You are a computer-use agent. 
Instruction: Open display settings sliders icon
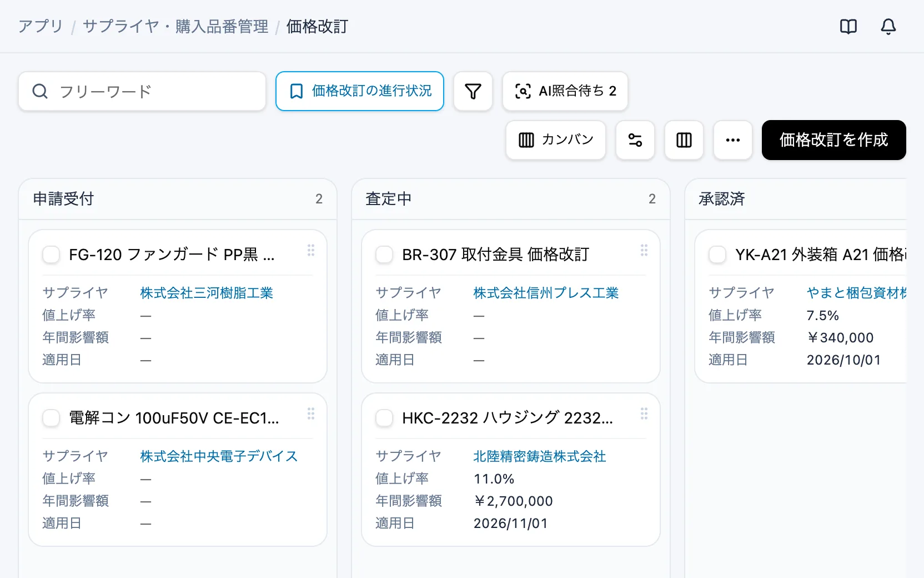[635, 140]
